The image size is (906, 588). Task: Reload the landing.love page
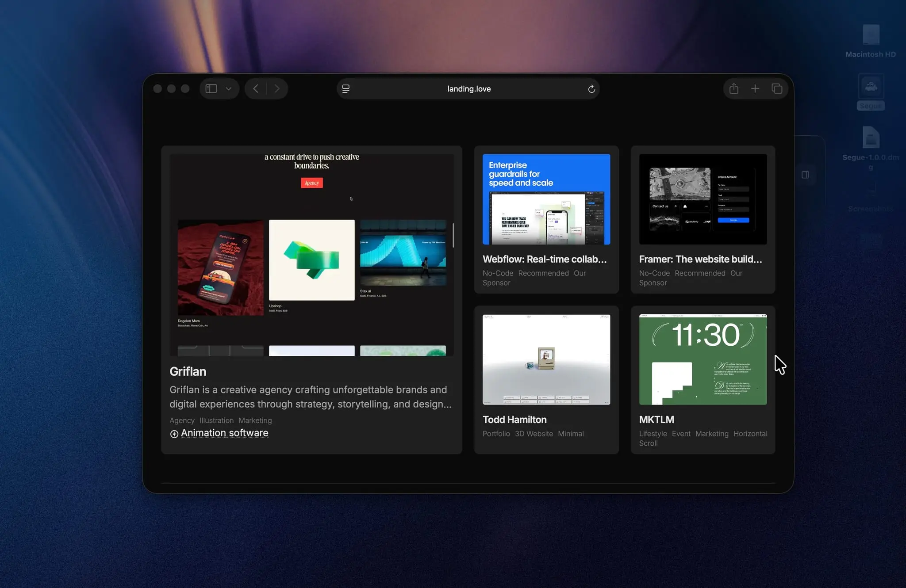pos(591,89)
